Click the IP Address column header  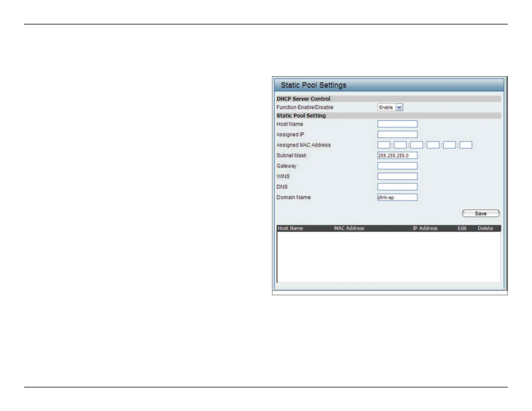pyautogui.click(x=425, y=228)
